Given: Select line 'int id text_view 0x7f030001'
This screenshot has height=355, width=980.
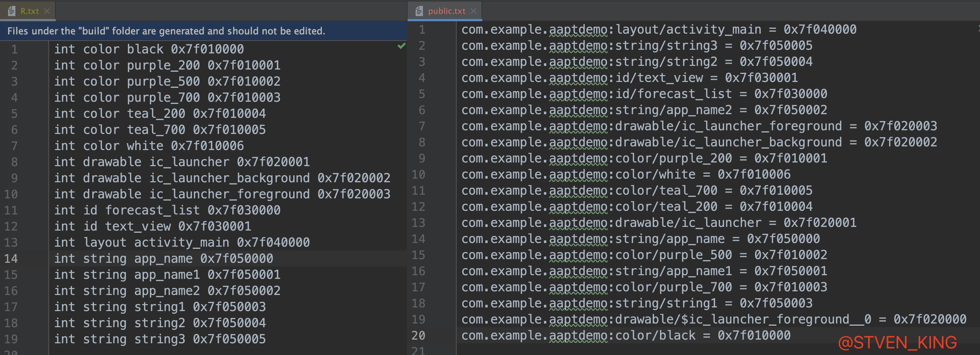Looking at the screenshot, I should click(152, 226).
